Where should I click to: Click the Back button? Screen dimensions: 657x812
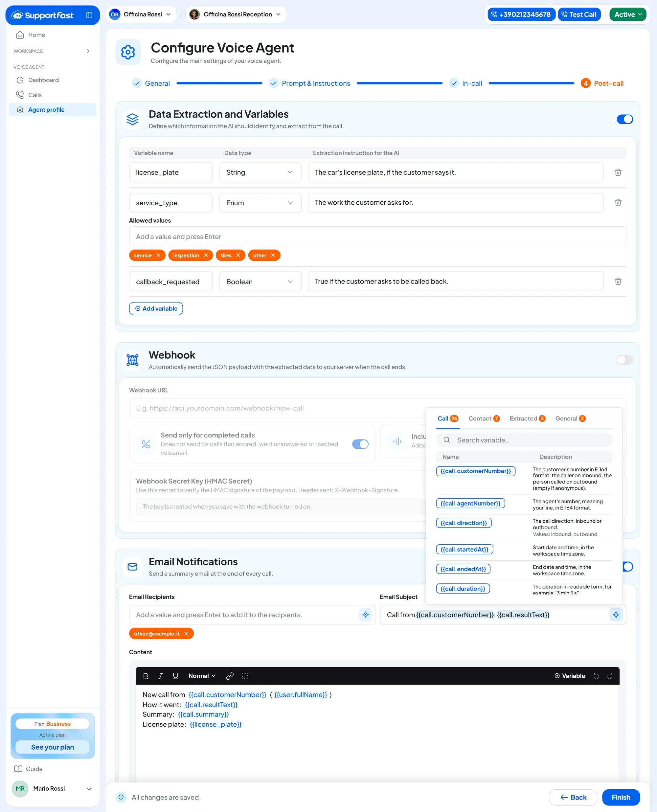click(573, 798)
